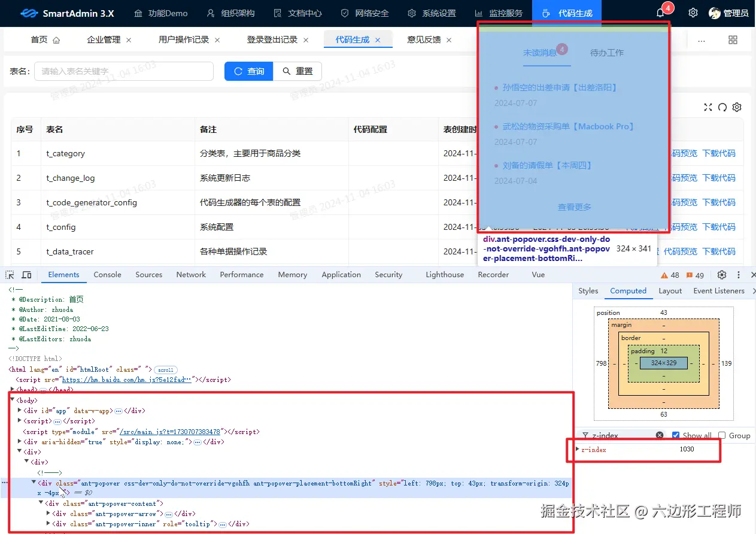Click the z-index filter input
756x534 pixels.
coord(622,435)
